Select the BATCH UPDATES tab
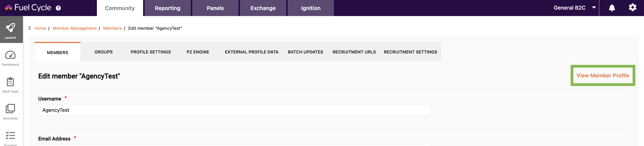 point(305,52)
